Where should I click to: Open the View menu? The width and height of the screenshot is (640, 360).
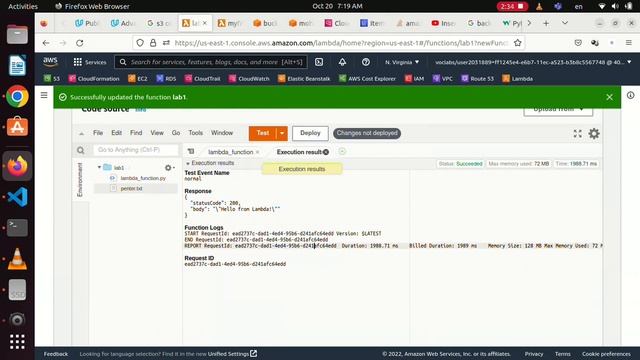pos(157,133)
